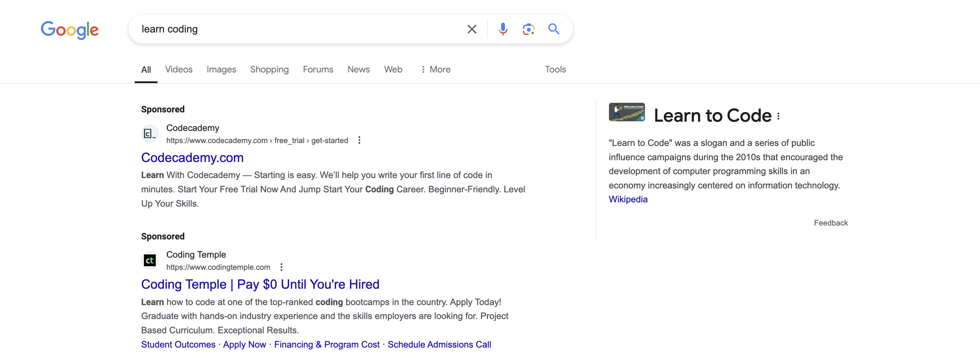Image resolution: width=980 pixels, height=364 pixels.
Task: Open Financing & Program Cost sitelink
Action: coord(327,345)
